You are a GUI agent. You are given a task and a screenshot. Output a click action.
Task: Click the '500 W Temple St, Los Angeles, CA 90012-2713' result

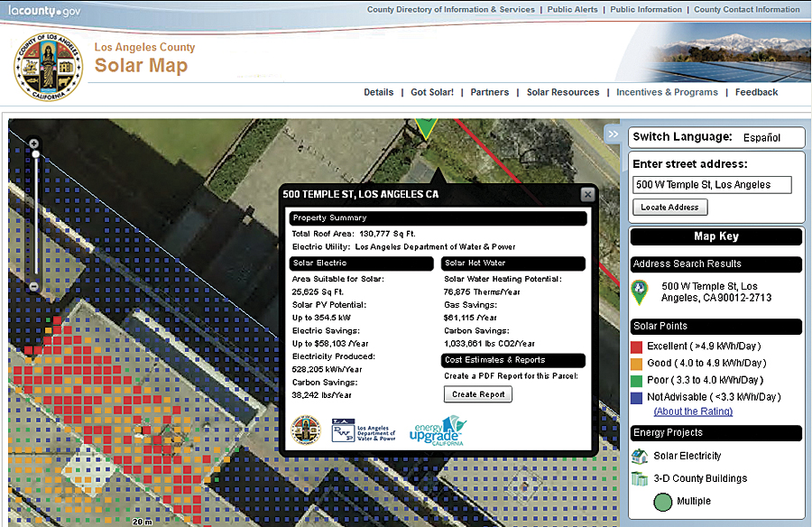[716, 291]
